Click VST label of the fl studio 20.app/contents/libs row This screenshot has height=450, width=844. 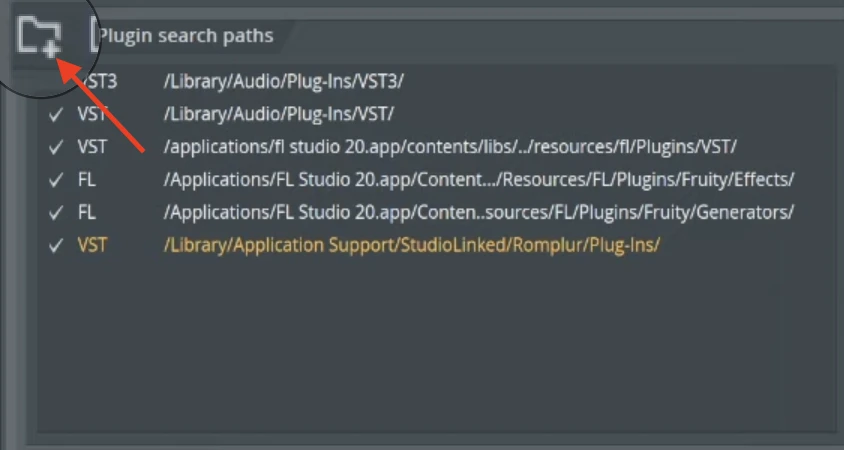click(92, 147)
